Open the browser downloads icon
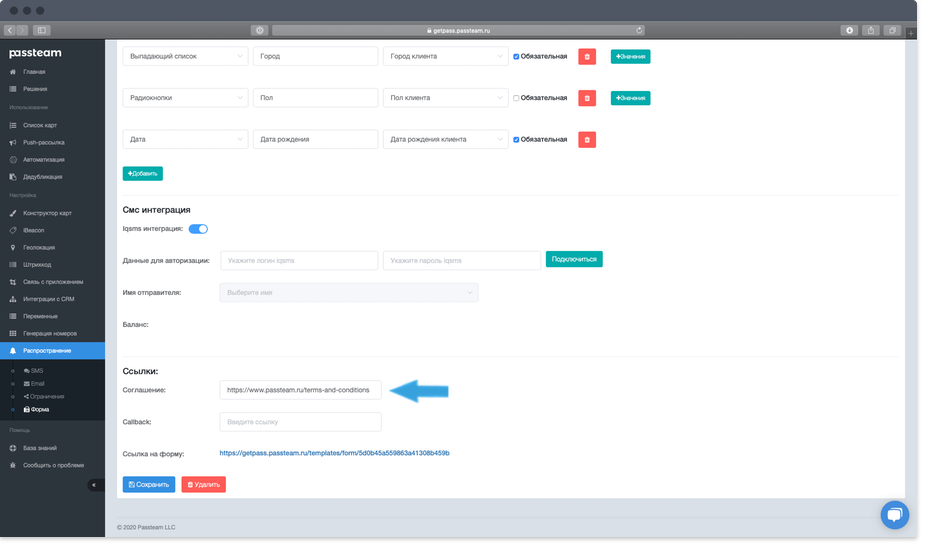This screenshot has width=925, height=544. [x=851, y=30]
